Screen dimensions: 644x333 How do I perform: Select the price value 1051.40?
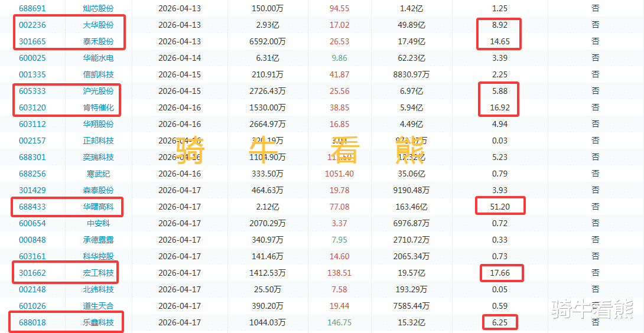pyautogui.click(x=339, y=174)
